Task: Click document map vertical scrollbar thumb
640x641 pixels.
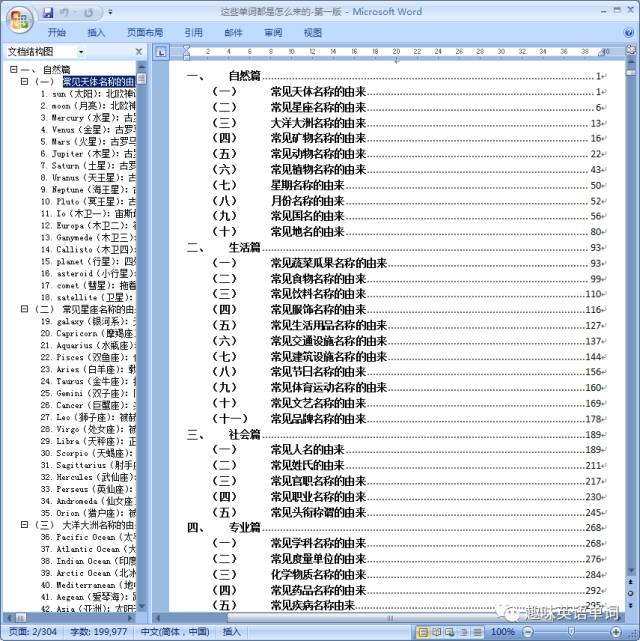Action: coord(142,78)
